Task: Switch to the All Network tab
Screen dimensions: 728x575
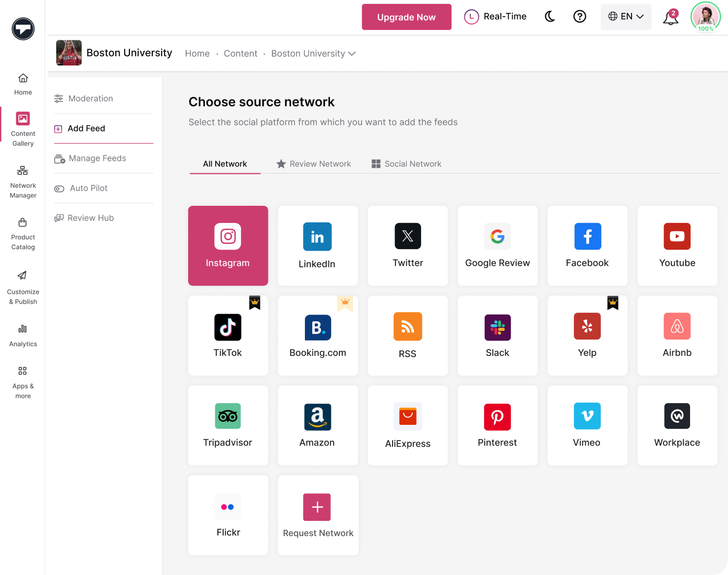Action: (225, 164)
